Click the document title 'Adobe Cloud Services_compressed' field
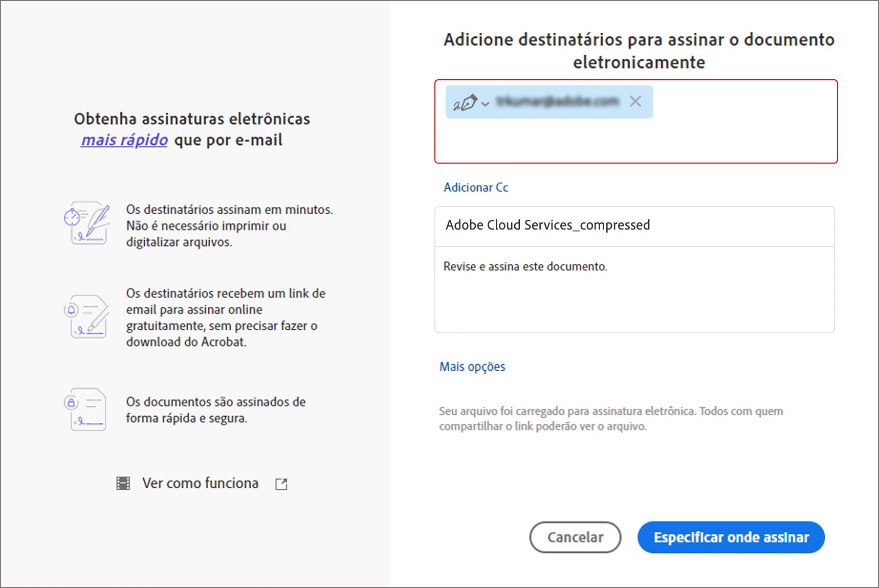The width and height of the screenshot is (879, 588). [x=547, y=225]
